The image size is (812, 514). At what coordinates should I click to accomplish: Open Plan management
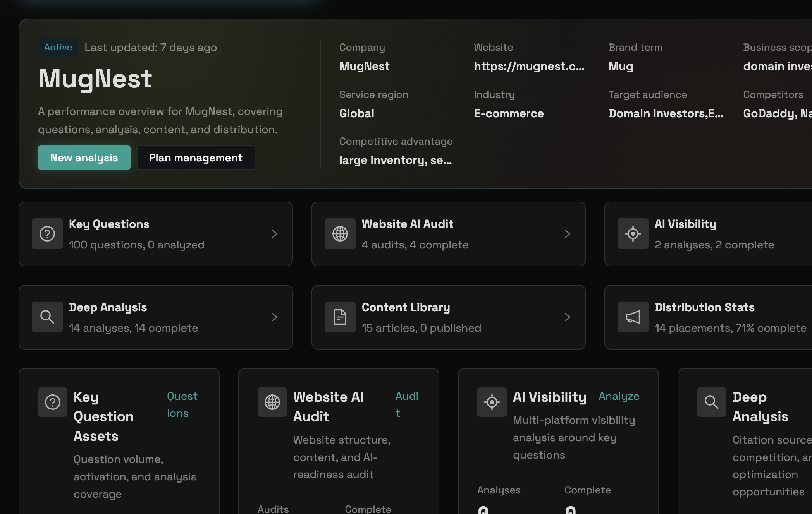click(x=196, y=158)
